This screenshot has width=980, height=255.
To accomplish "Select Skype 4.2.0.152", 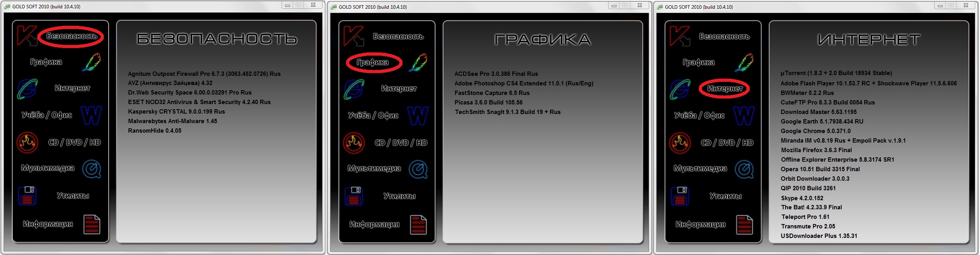I will (x=802, y=198).
